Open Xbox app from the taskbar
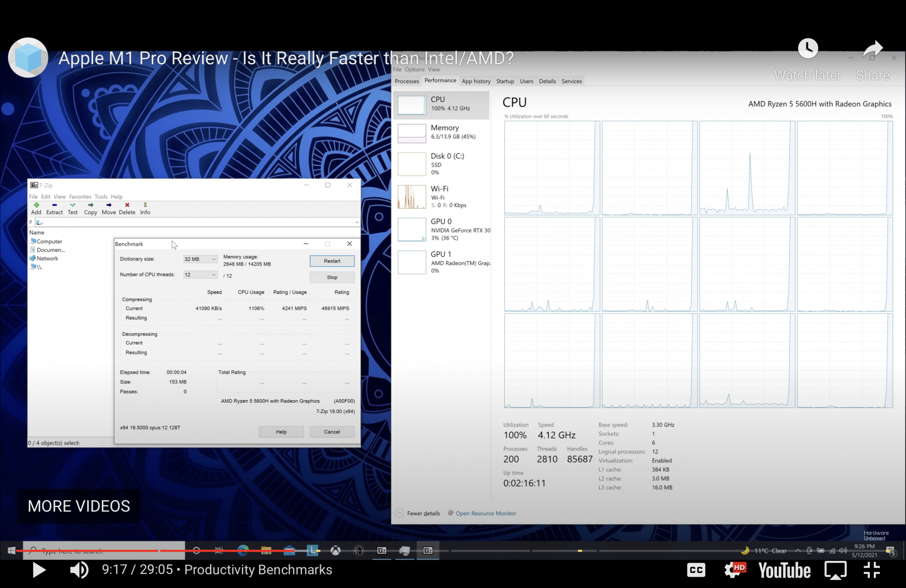The height and width of the screenshot is (588, 906). (335, 550)
